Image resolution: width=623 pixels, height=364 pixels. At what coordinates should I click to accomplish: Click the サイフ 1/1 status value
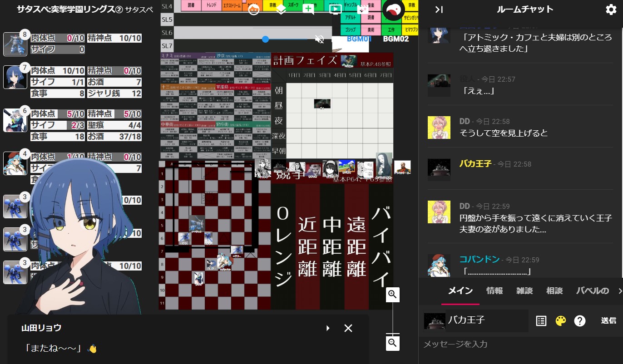[x=58, y=82]
